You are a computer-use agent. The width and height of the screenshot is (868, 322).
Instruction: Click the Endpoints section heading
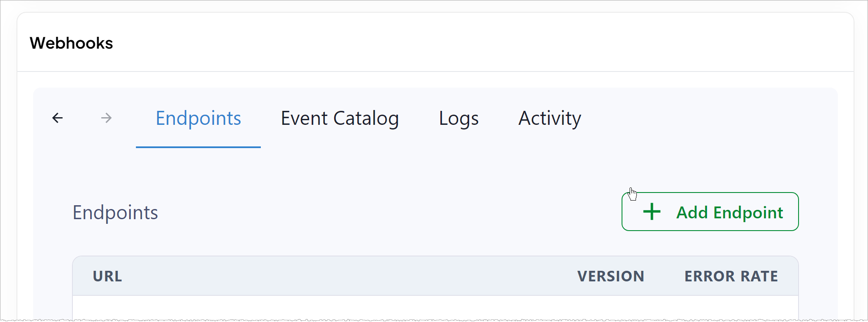click(x=115, y=212)
